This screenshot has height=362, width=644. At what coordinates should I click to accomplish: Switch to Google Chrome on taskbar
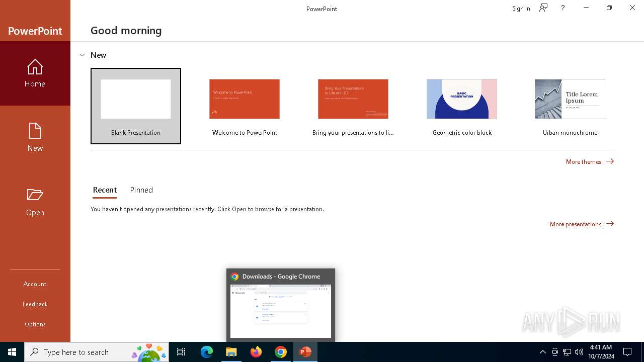pyautogui.click(x=281, y=352)
